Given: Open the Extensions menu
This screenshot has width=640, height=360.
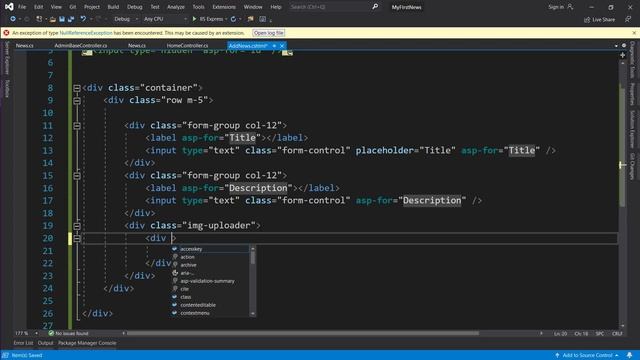Looking at the screenshot, I should pyautogui.click(x=224, y=7).
